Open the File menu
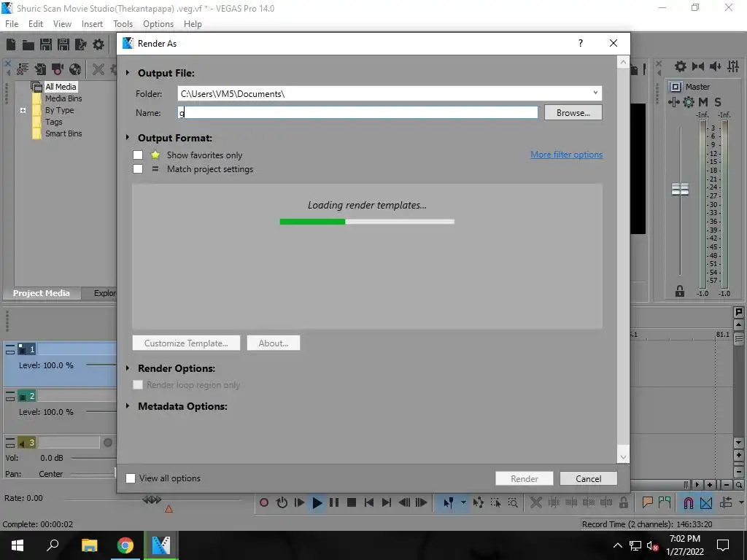Viewport: 747px width, 560px height. tap(12, 24)
